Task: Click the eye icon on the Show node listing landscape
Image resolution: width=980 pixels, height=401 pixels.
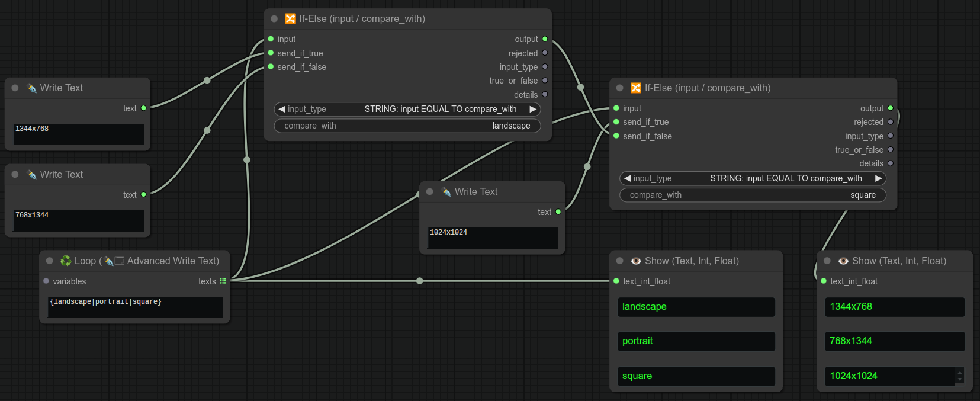Action: click(636, 261)
